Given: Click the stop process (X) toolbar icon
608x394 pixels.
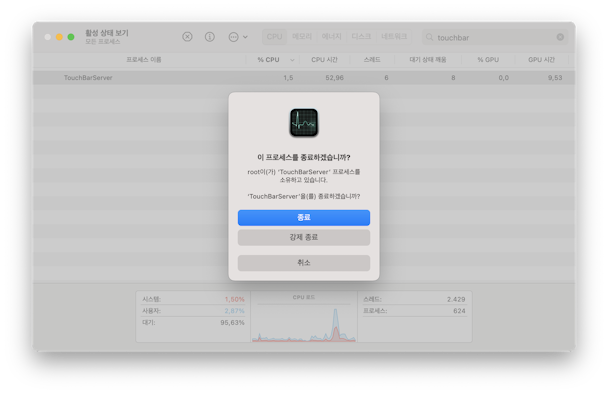Looking at the screenshot, I should (x=187, y=37).
